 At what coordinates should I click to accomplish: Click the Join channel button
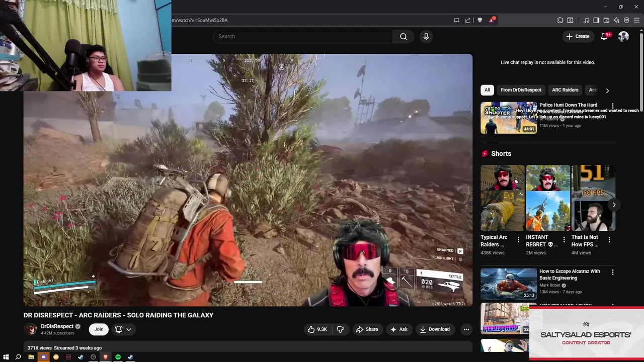tap(99, 329)
